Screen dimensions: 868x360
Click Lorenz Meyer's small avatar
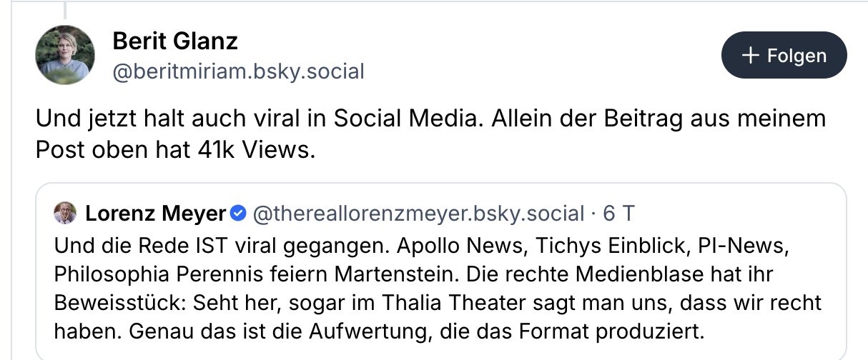(x=65, y=213)
